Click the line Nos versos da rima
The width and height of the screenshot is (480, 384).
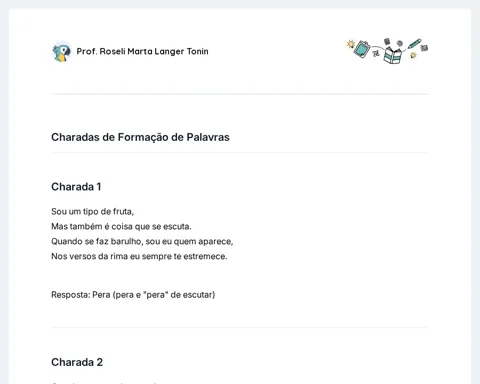coord(139,256)
